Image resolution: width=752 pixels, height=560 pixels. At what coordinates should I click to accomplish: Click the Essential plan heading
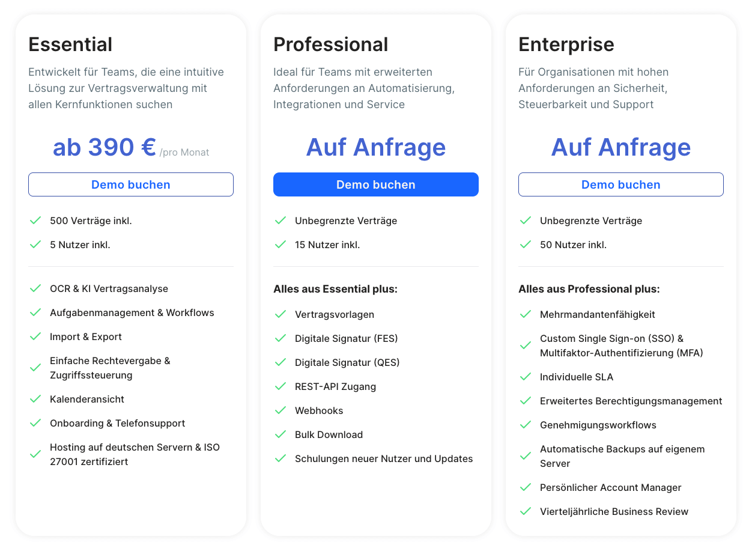coord(70,44)
